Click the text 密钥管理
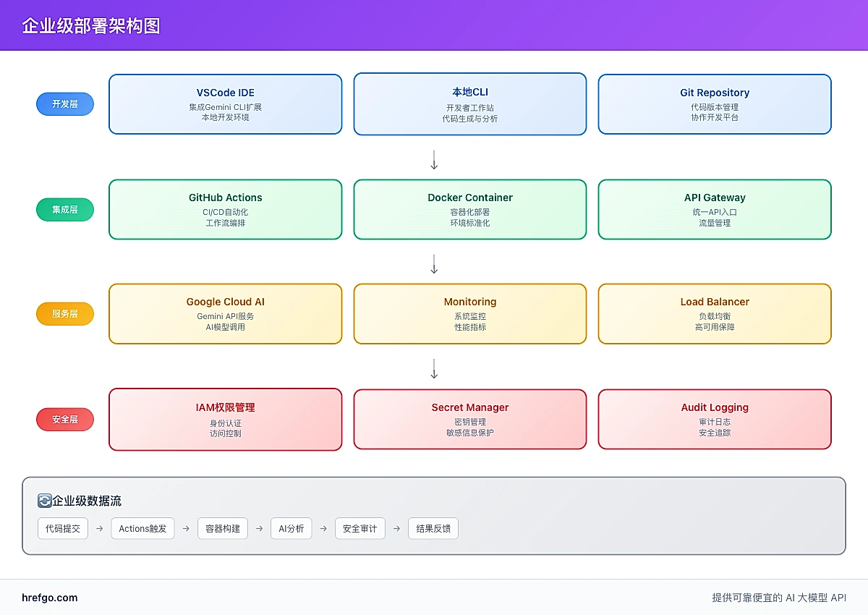This screenshot has width=868, height=615. 470,422
